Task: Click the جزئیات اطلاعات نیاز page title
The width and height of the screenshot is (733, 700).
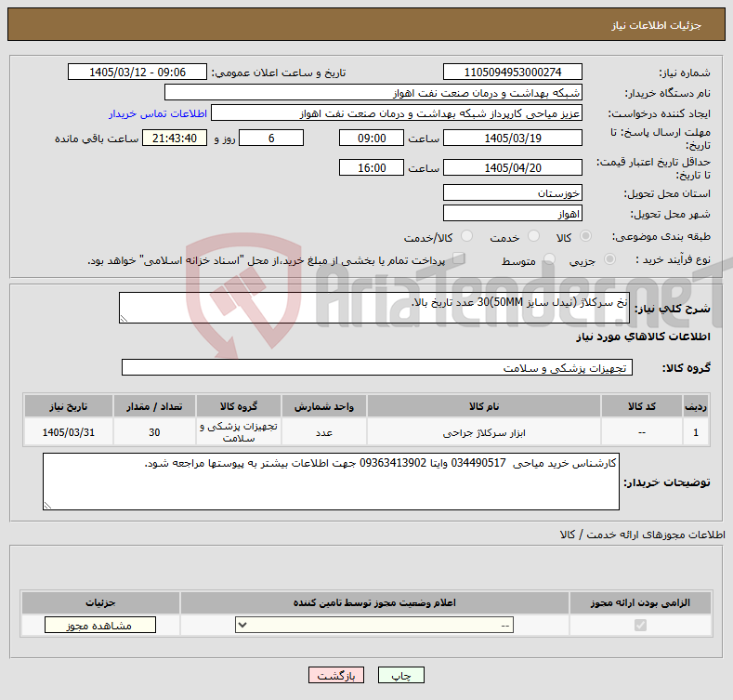Action: 656,25
